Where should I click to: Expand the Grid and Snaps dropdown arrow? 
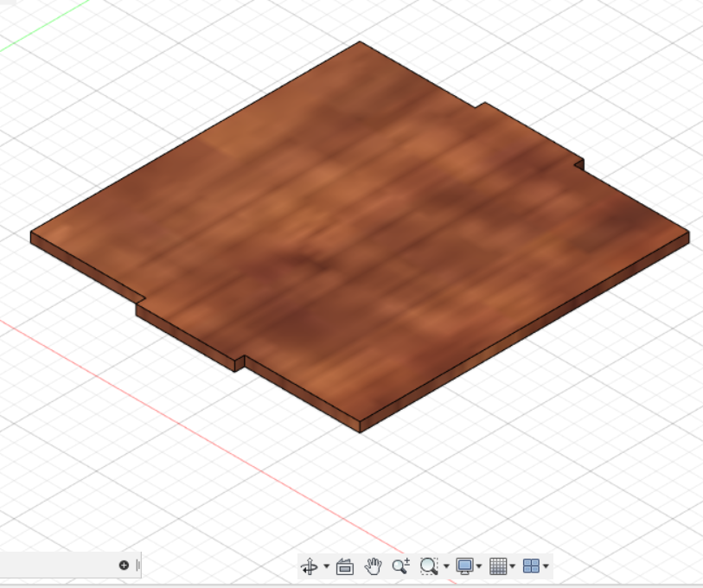click(x=513, y=566)
